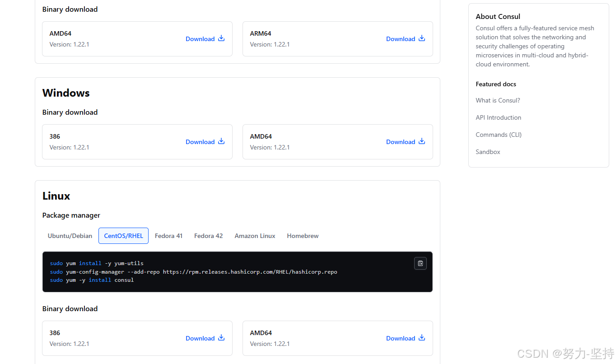Click the 'sudo yum install -y yum-utils' line
Viewport: 616px width, 364px height.
coord(97,263)
